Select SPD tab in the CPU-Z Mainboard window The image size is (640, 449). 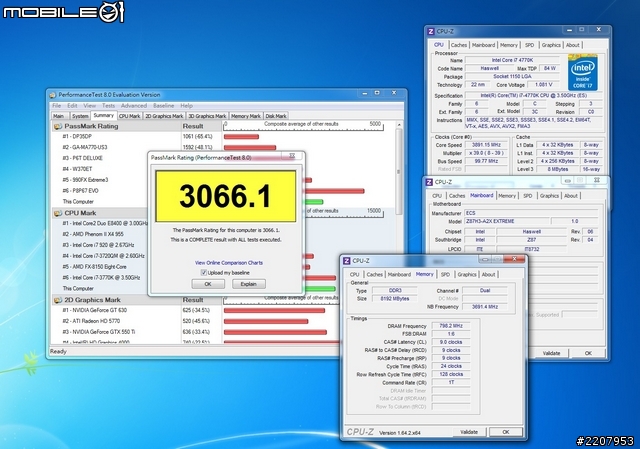528,196
